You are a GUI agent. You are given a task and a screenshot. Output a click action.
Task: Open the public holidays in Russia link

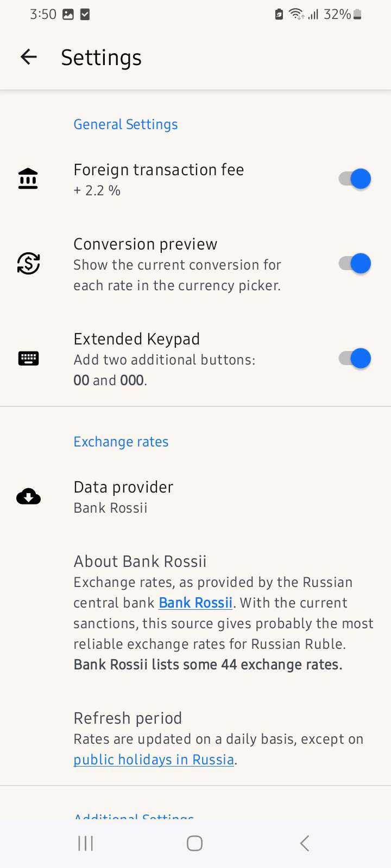pyautogui.click(x=154, y=759)
